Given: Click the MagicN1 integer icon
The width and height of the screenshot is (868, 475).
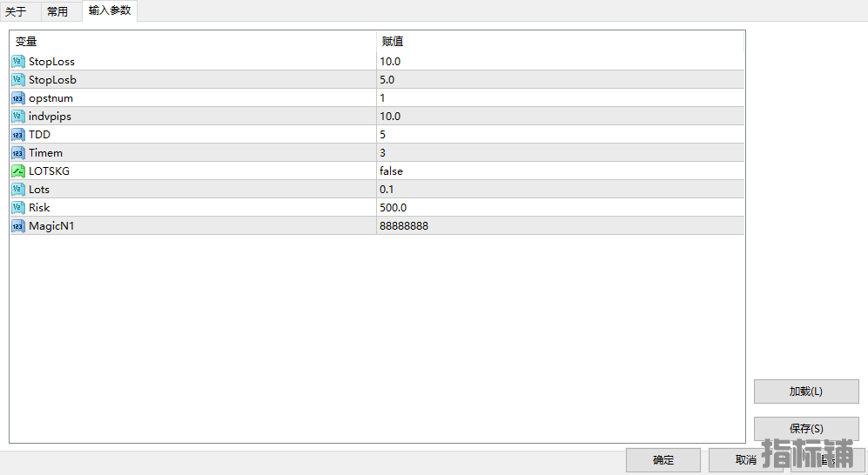Looking at the screenshot, I should tap(18, 226).
